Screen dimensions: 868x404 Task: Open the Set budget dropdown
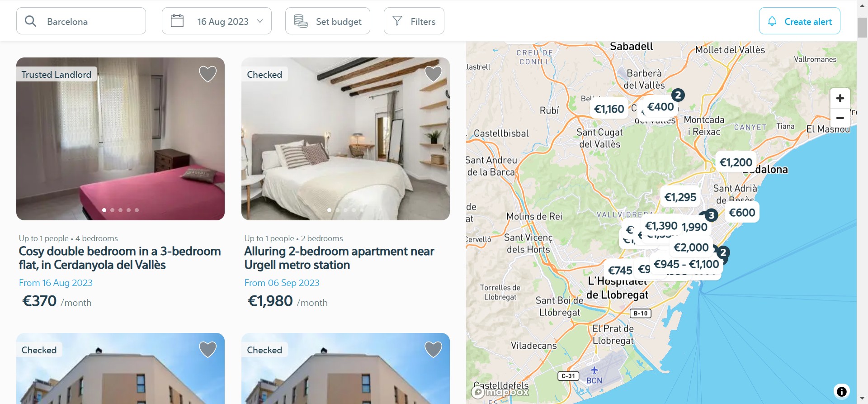328,21
